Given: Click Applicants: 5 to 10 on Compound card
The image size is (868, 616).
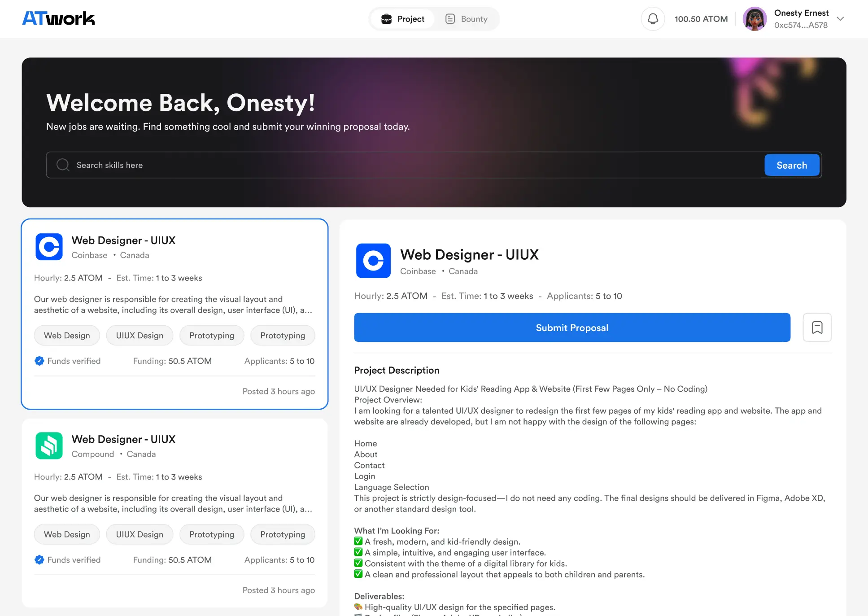Looking at the screenshot, I should tap(279, 559).
